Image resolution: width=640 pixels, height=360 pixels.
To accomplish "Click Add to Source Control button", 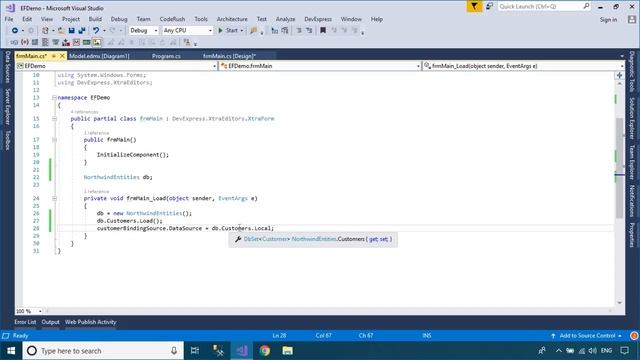I will pos(586,336).
